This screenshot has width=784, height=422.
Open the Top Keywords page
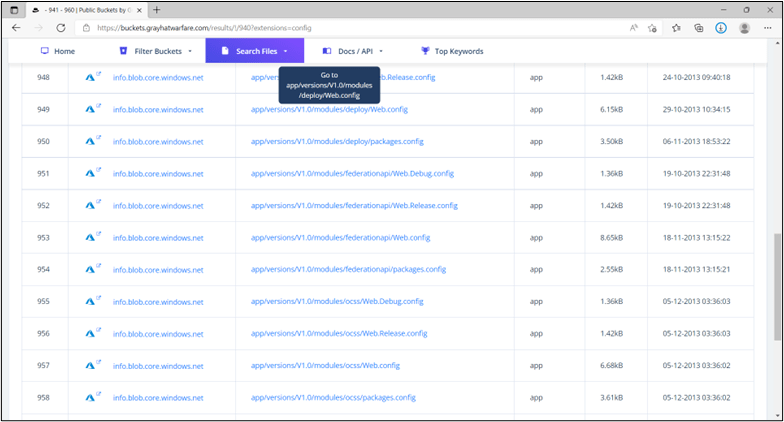452,51
